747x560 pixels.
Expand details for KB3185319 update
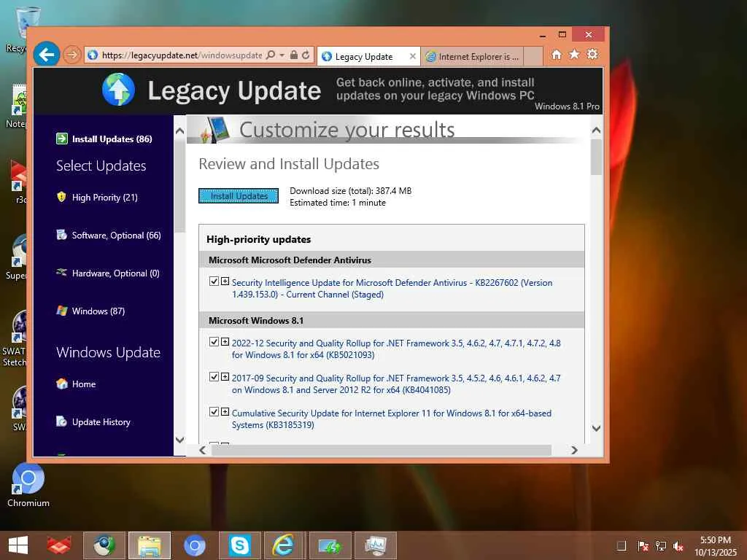[x=225, y=411]
